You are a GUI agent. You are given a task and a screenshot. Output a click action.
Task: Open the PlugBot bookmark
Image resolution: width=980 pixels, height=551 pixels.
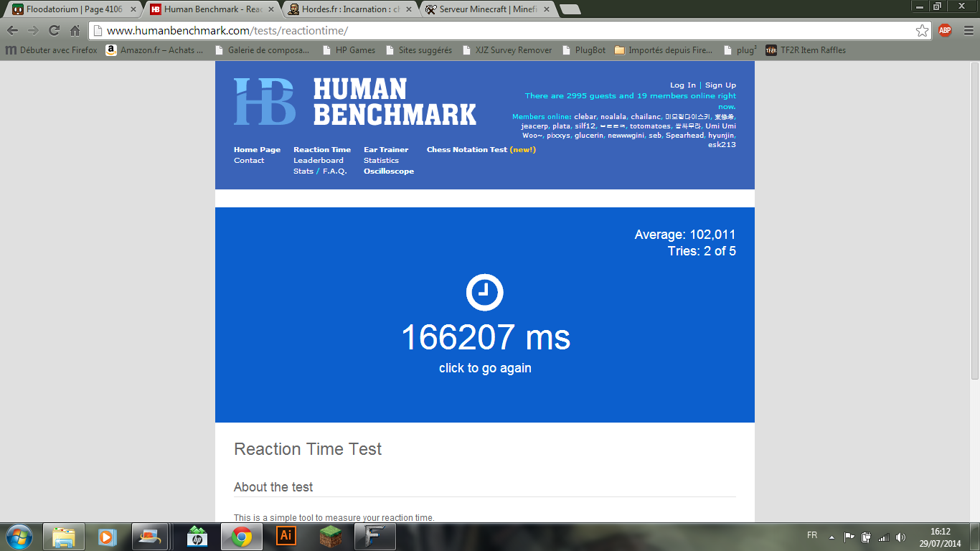(x=590, y=50)
